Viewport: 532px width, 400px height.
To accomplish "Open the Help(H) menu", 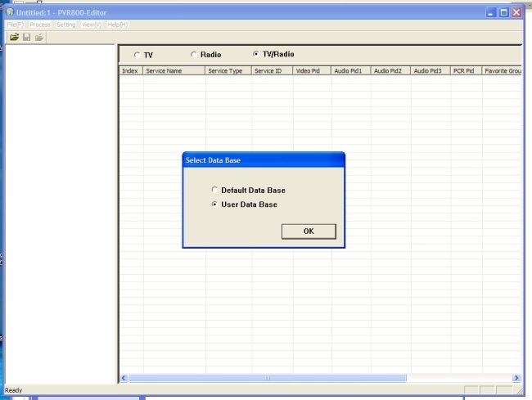I will click(118, 25).
